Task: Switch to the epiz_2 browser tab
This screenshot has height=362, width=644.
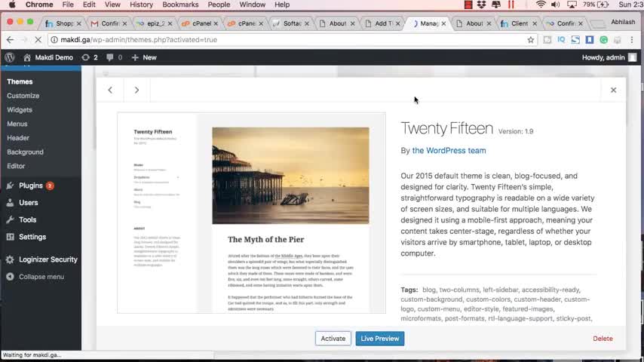Action: [x=155, y=23]
